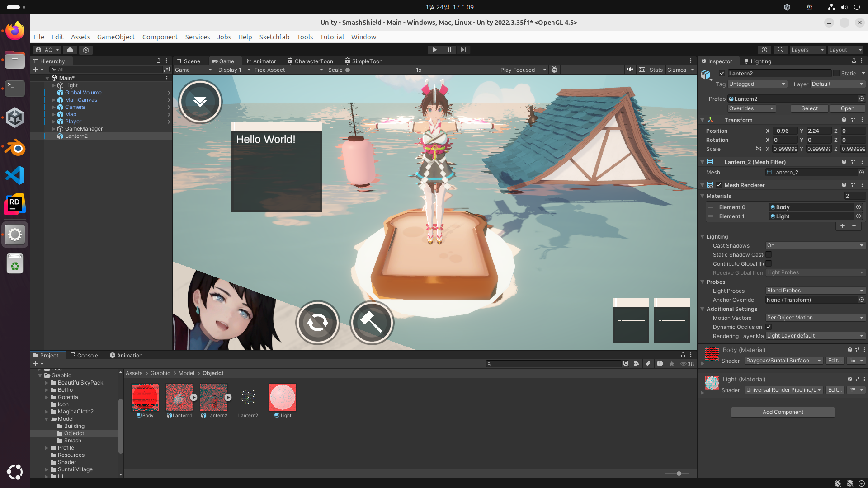The width and height of the screenshot is (868, 488).
Task: Toggle the Static checkbox
Action: pos(836,73)
